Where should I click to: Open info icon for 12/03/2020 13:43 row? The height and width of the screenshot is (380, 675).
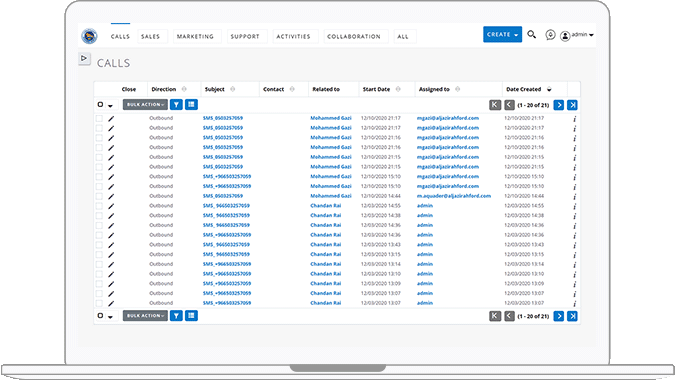point(575,245)
